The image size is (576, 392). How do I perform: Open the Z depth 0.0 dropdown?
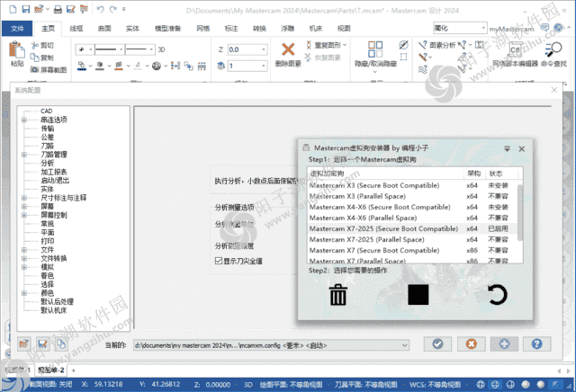pyautogui.click(x=264, y=49)
